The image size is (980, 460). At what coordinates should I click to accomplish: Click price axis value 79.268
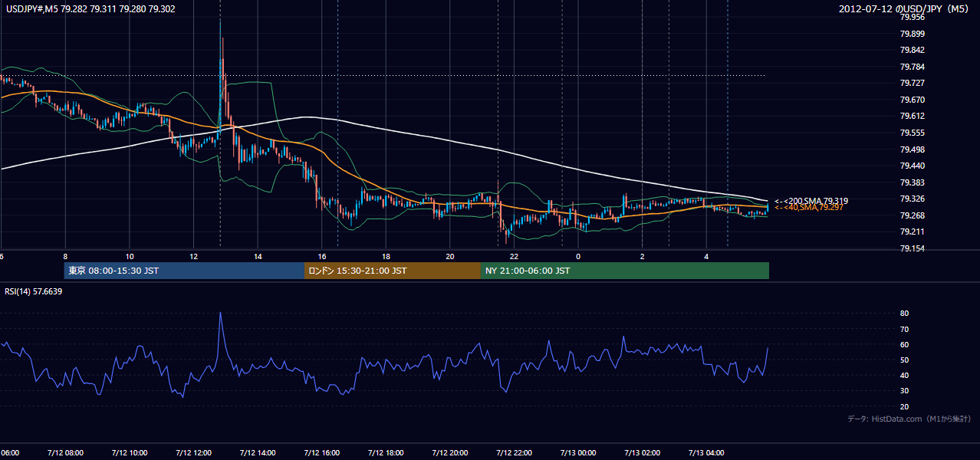click(912, 215)
